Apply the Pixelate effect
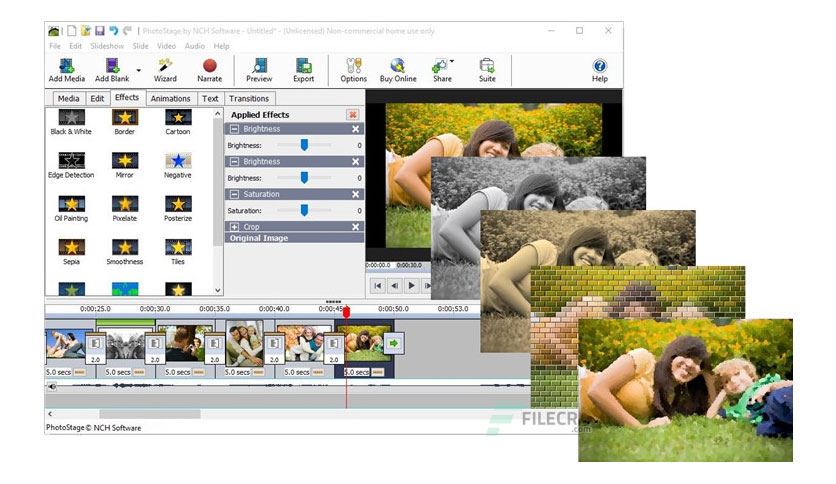This screenshot has height=484, width=836. pyautogui.click(x=125, y=208)
